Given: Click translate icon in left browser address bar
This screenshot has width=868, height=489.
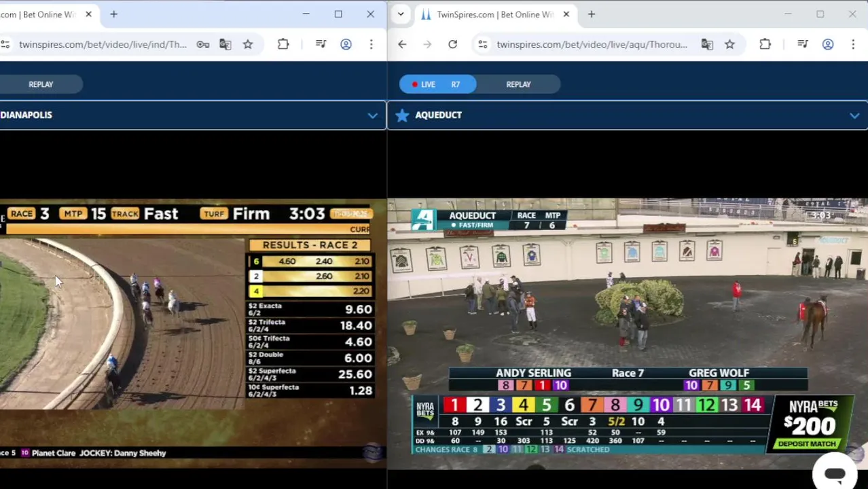Looking at the screenshot, I should coord(225,45).
